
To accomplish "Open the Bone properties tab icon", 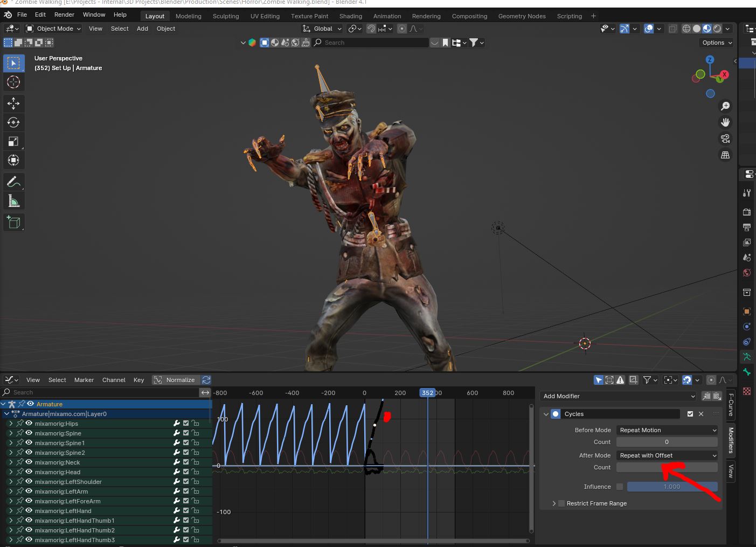I will (x=747, y=372).
